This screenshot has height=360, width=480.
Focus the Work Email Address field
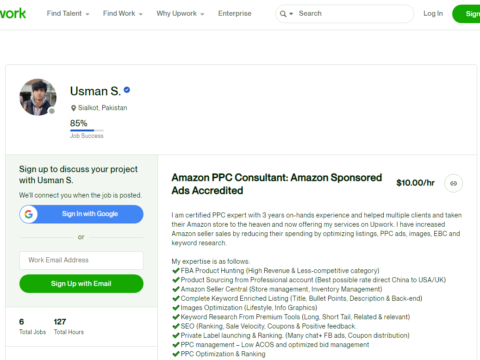[x=81, y=260]
